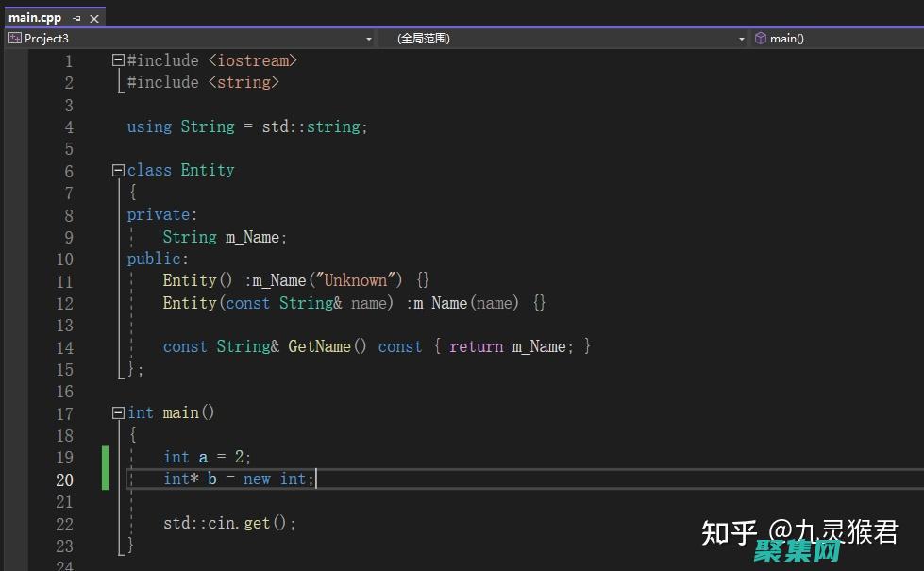Click the pin icon on main.cpp tab
This screenshot has width=924, height=571.
[76, 18]
